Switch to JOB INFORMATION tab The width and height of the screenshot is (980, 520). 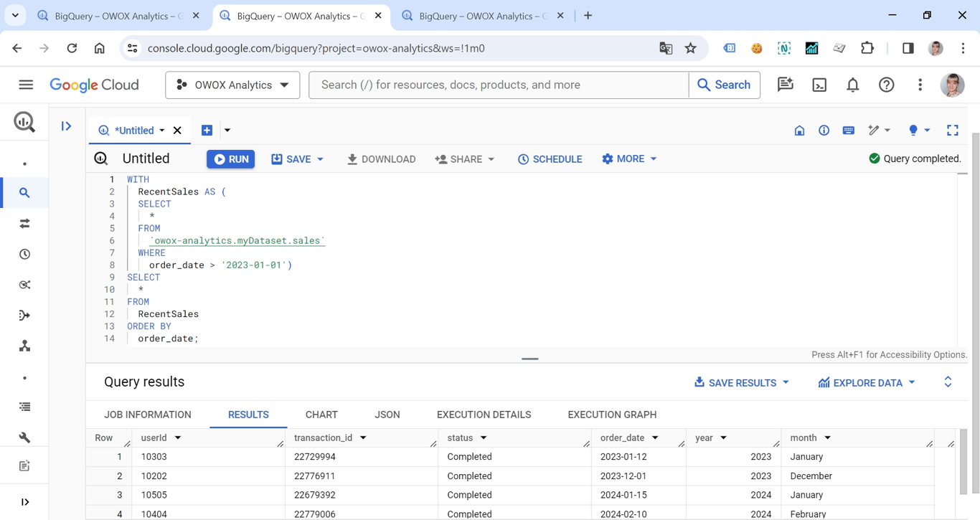(x=148, y=415)
